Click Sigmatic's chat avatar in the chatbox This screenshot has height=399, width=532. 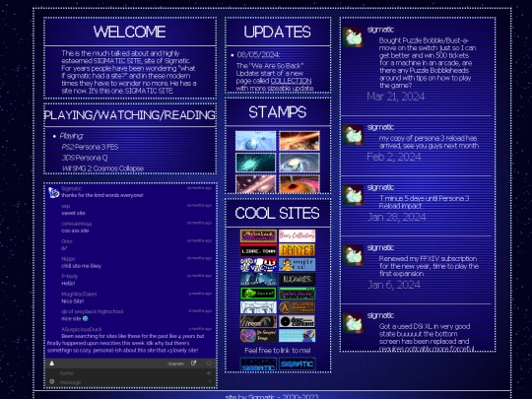click(53, 192)
